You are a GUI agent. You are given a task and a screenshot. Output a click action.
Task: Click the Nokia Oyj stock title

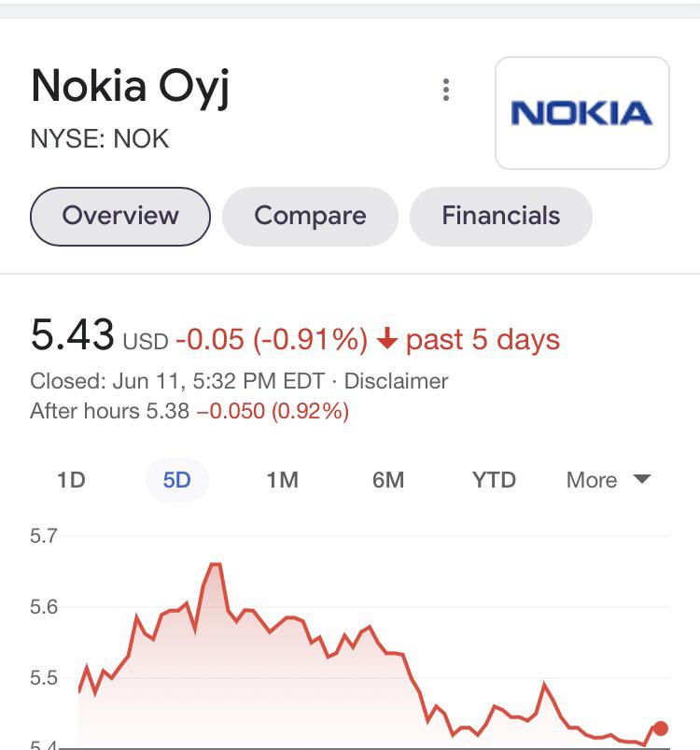pyautogui.click(x=131, y=88)
